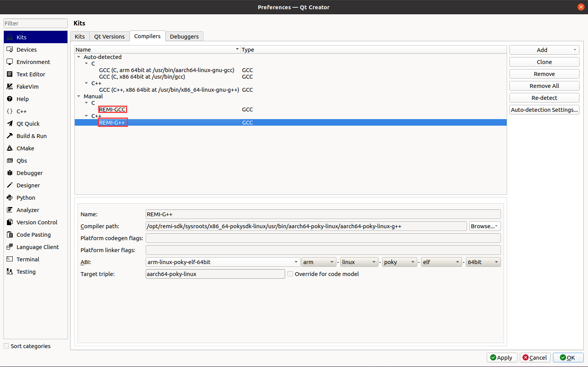Click the Compiler path field
Image resolution: width=588 pixels, height=367 pixels.
(306, 226)
